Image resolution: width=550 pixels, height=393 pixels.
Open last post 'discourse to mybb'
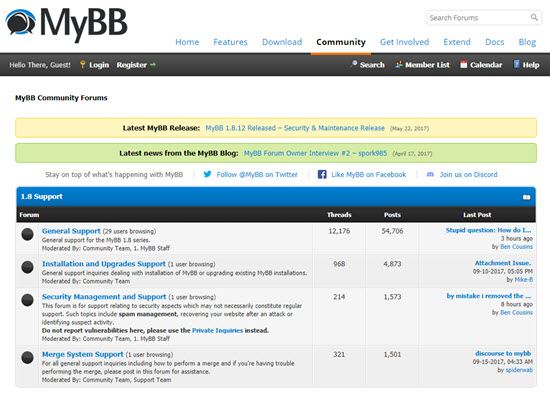[x=503, y=353]
